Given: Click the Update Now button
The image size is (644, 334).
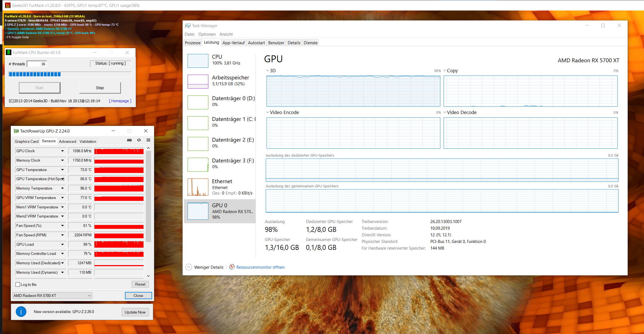Looking at the screenshot, I should pyautogui.click(x=135, y=312).
